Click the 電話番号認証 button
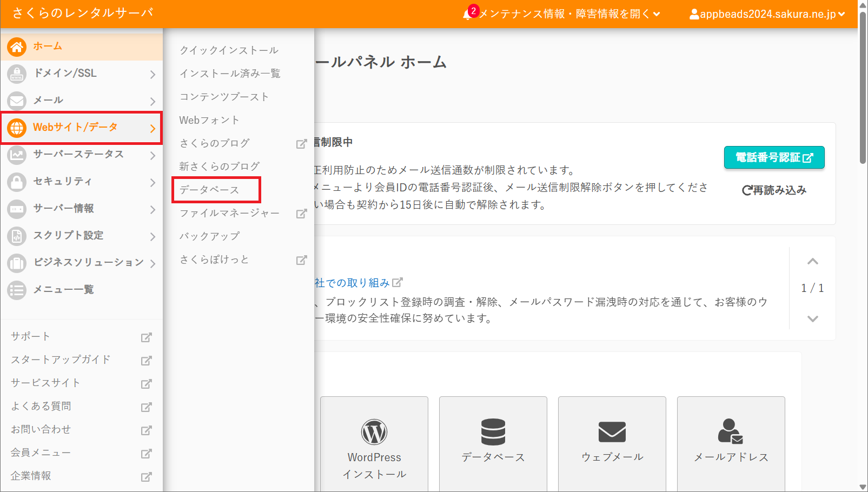The height and width of the screenshot is (492, 868). coord(774,157)
